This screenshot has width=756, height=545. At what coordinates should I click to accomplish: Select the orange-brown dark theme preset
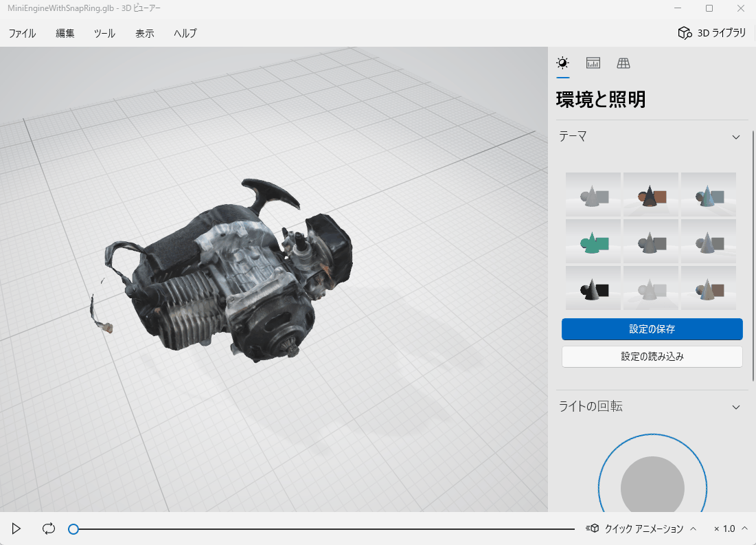(x=650, y=194)
